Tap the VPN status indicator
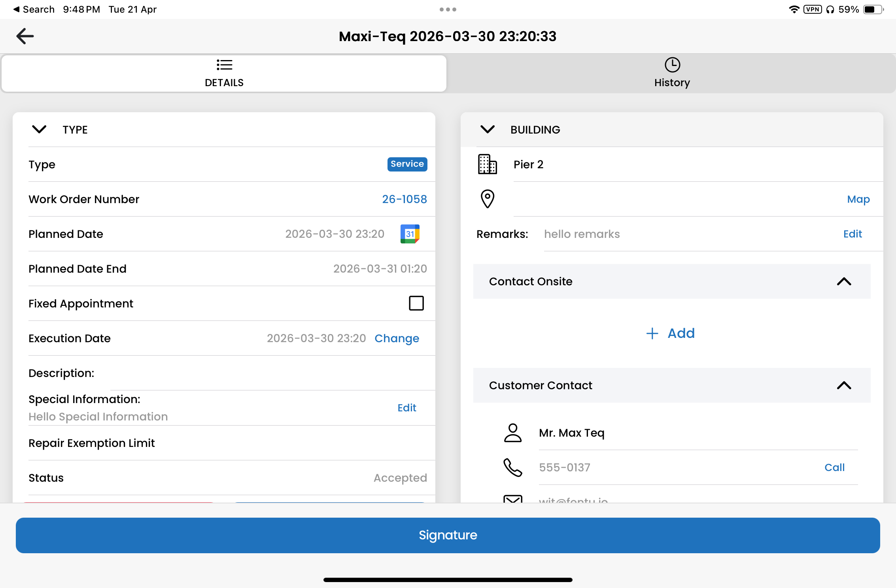 click(813, 9)
